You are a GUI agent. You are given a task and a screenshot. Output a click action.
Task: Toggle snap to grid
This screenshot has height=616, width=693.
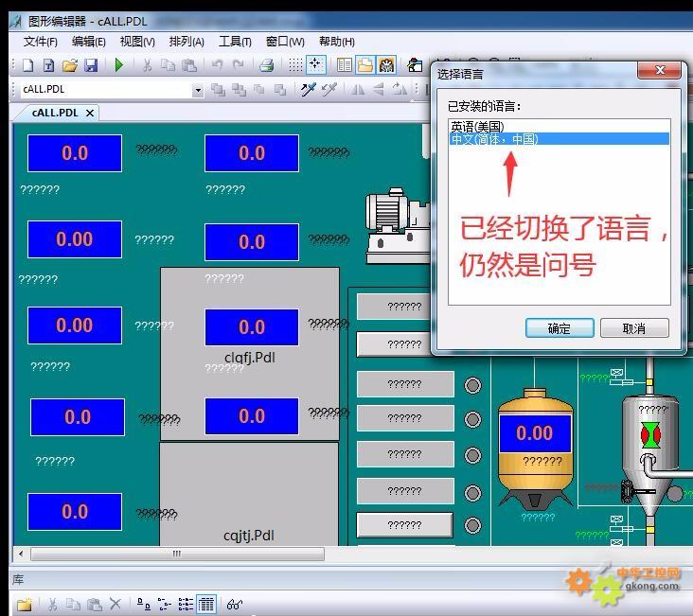click(x=316, y=65)
